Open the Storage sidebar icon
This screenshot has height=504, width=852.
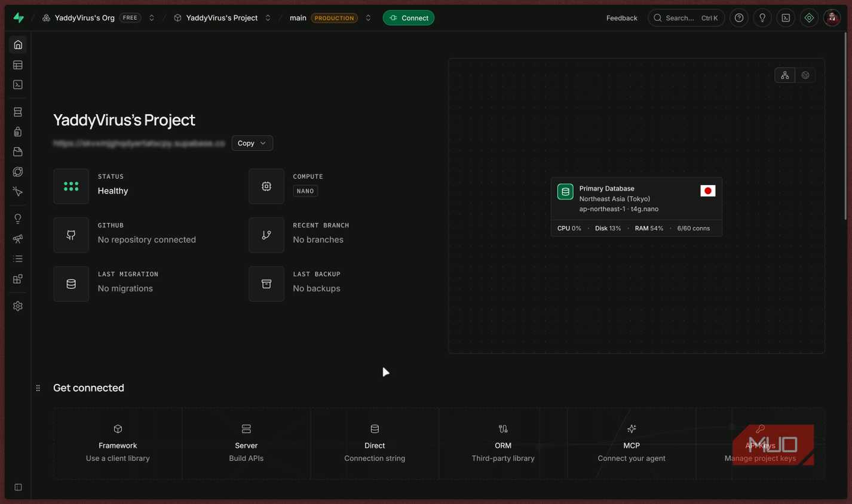[18, 152]
